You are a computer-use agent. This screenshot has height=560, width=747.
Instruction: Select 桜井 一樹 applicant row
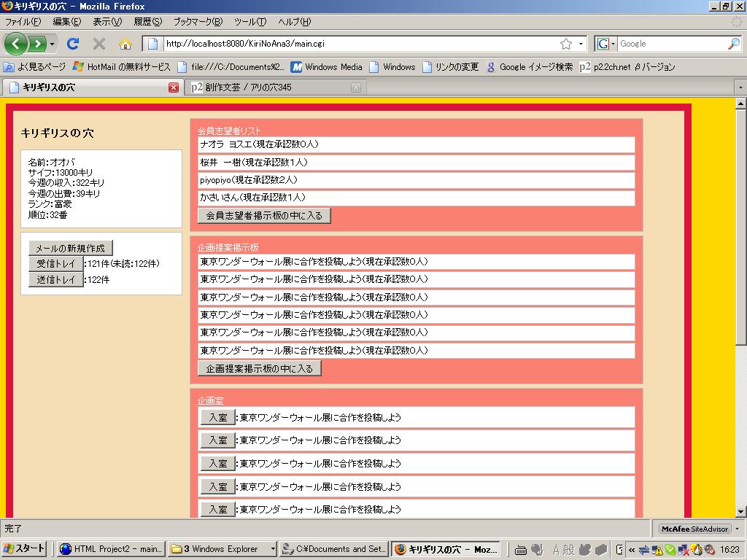coord(416,163)
